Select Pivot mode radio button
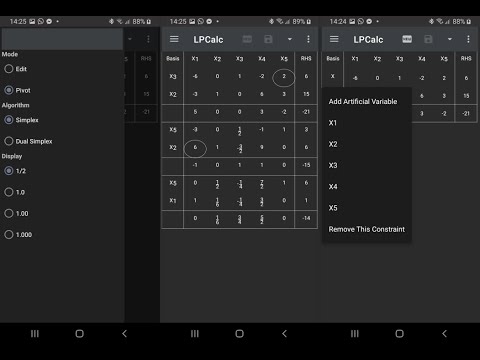Image resolution: width=480 pixels, height=360 pixels. pos(9,90)
